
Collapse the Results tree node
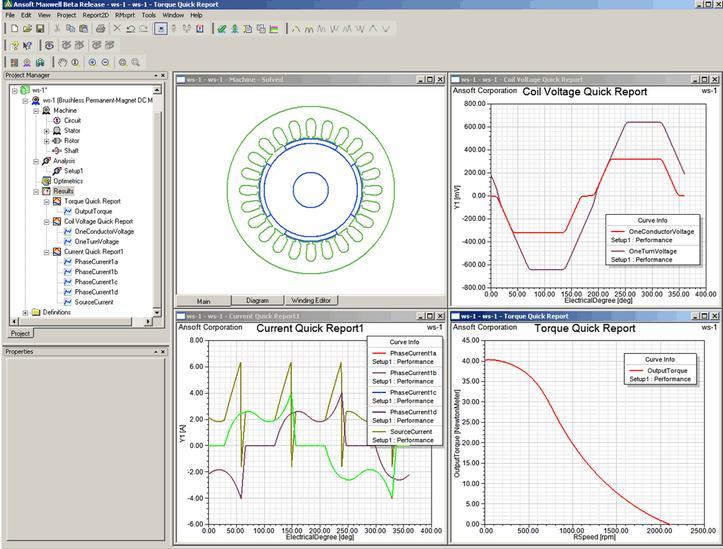tap(36, 191)
